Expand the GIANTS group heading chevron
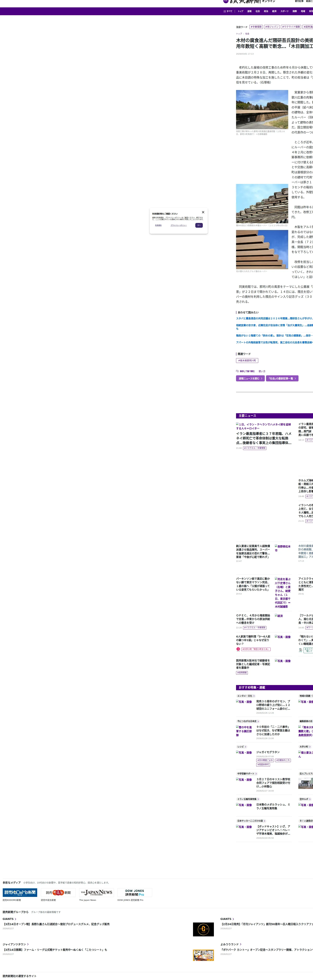The width and height of the screenshot is (313, 980). click(x=16, y=919)
